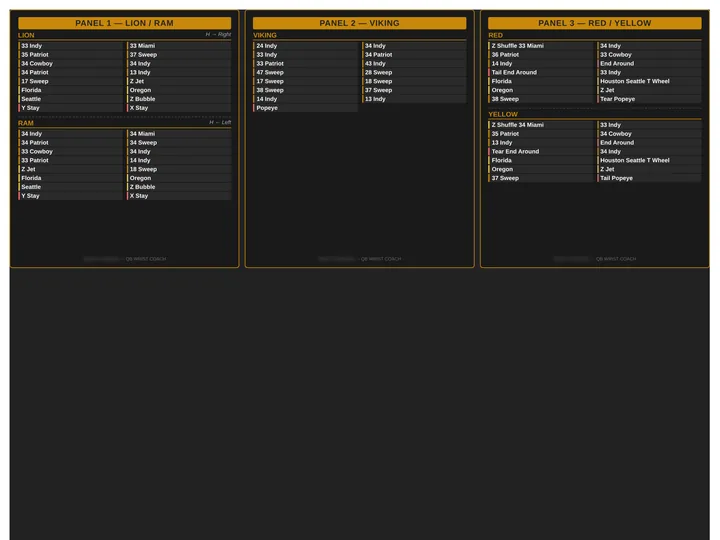Viewport: 720px width, 540px height.
Task: Select '33 Cowboy' in the RAM section
Action: [x=70, y=151]
